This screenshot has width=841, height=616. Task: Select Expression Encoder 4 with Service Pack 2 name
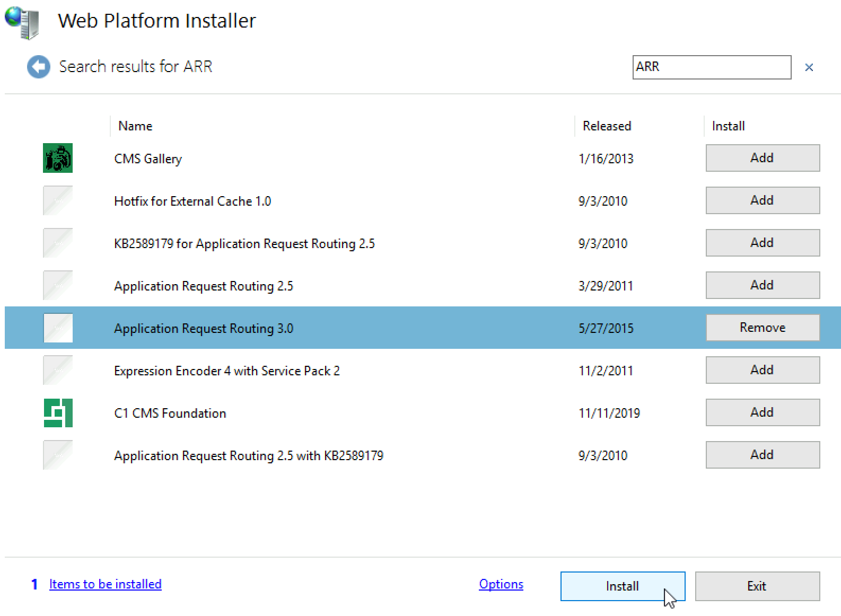tap(227, 371)
